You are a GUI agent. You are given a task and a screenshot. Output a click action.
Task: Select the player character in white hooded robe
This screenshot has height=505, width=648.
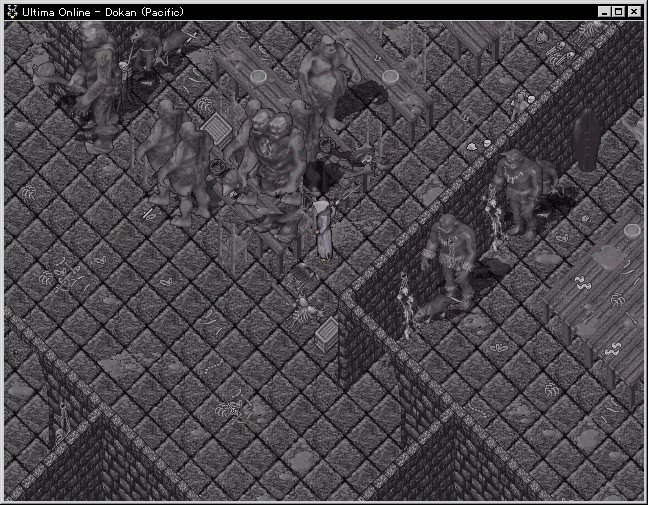point(323,230)
